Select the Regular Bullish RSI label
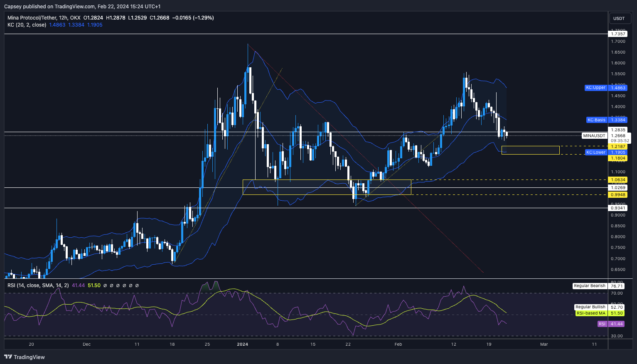The height and width of the screenshot is (364, 637). pyautogui.click(x=590, y=307)
